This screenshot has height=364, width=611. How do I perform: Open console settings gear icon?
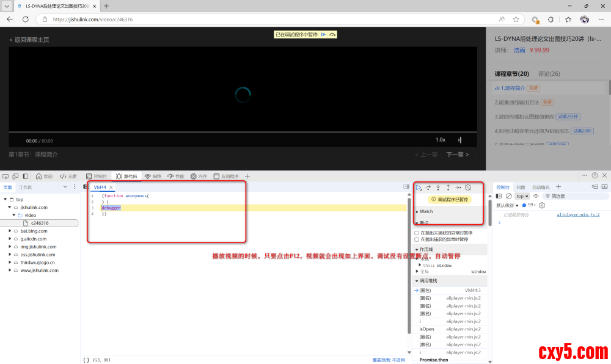click(x=542, y=205)
